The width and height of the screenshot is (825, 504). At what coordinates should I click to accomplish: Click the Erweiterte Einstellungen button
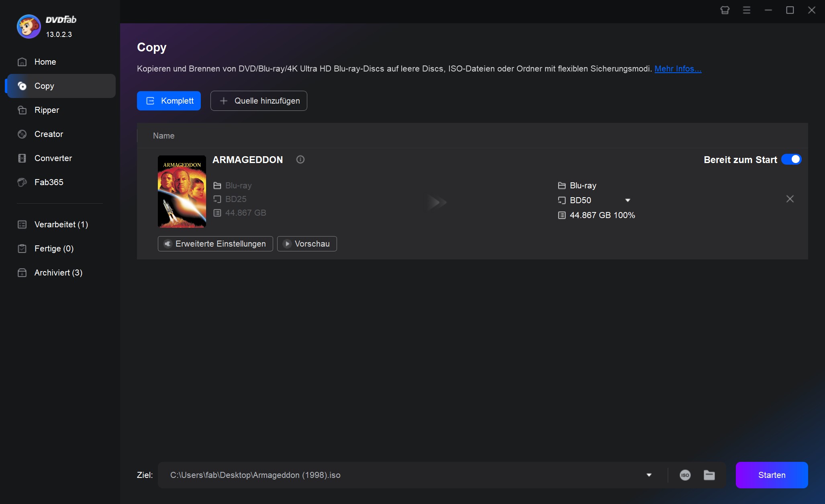pos(215,243)
